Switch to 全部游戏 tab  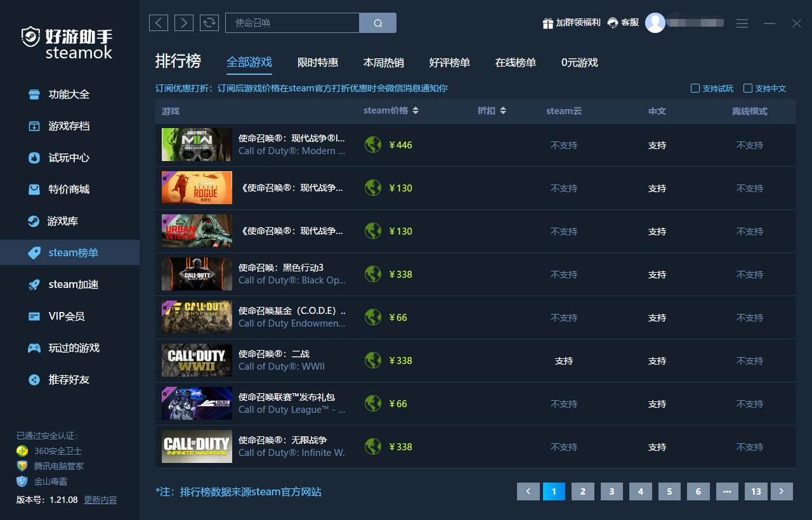click(249, 62)
